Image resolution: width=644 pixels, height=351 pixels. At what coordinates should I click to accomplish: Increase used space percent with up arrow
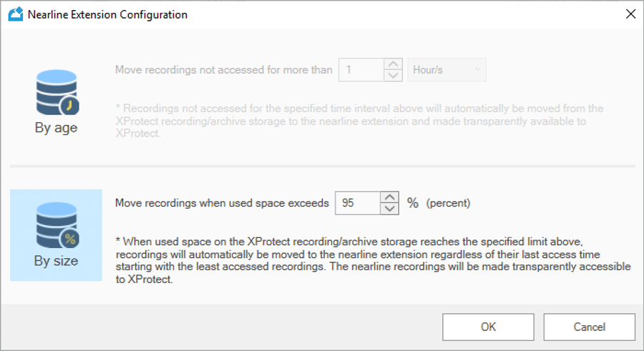389,197
